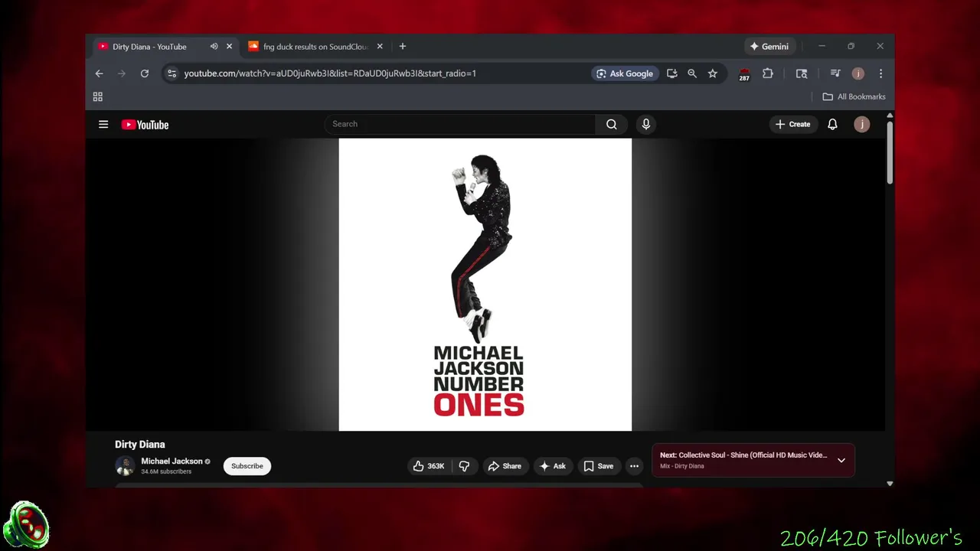This screenshot has width=980, height=551.
Task: Share the video
Action: [x=505, y=466]
